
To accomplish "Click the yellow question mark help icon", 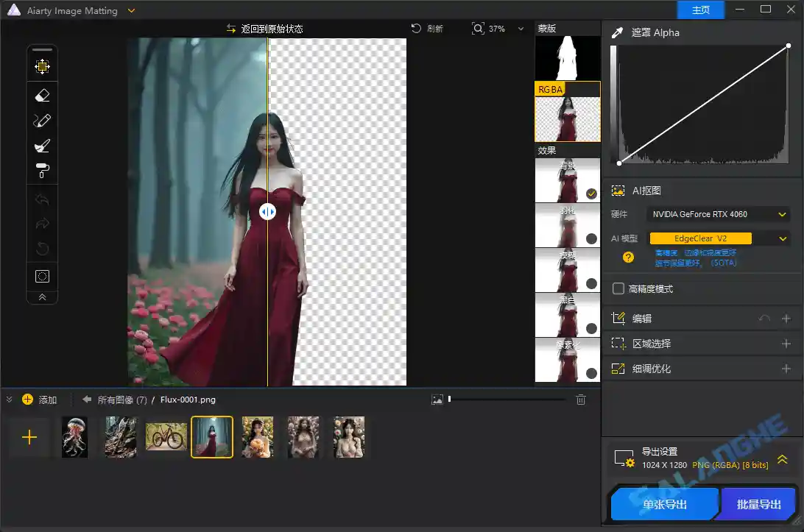I will [x=628, y=258].
